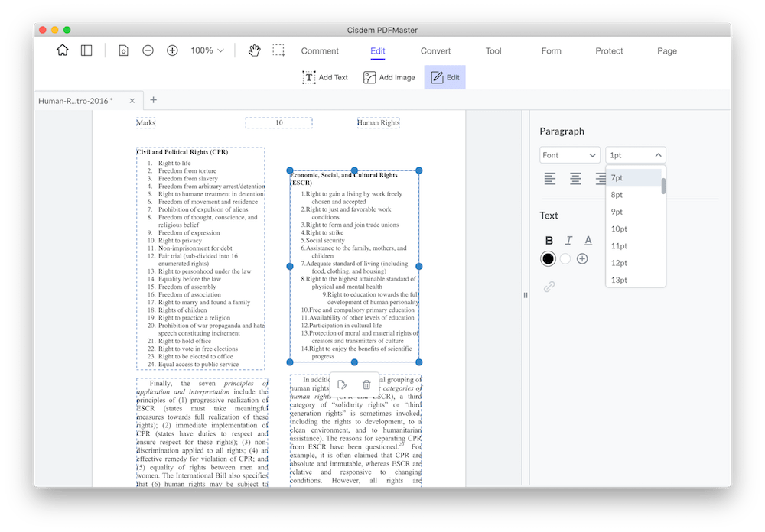Toggle the sidebar panel icon
Viewport: 765px width, 532px height.
(86, 50)
